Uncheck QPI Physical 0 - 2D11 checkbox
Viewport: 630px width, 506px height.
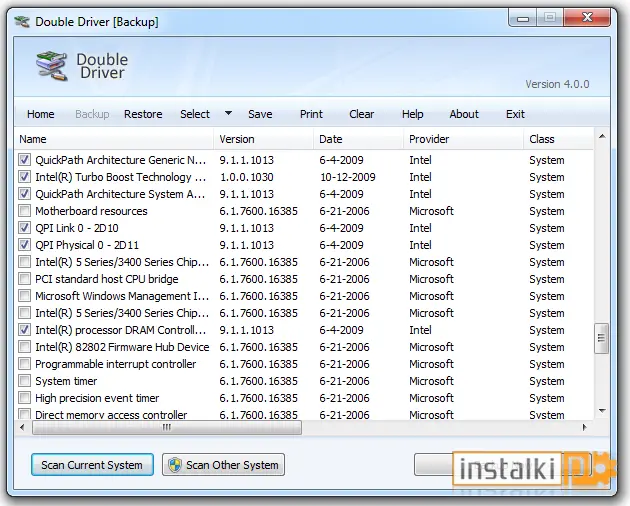coord(24,245)
